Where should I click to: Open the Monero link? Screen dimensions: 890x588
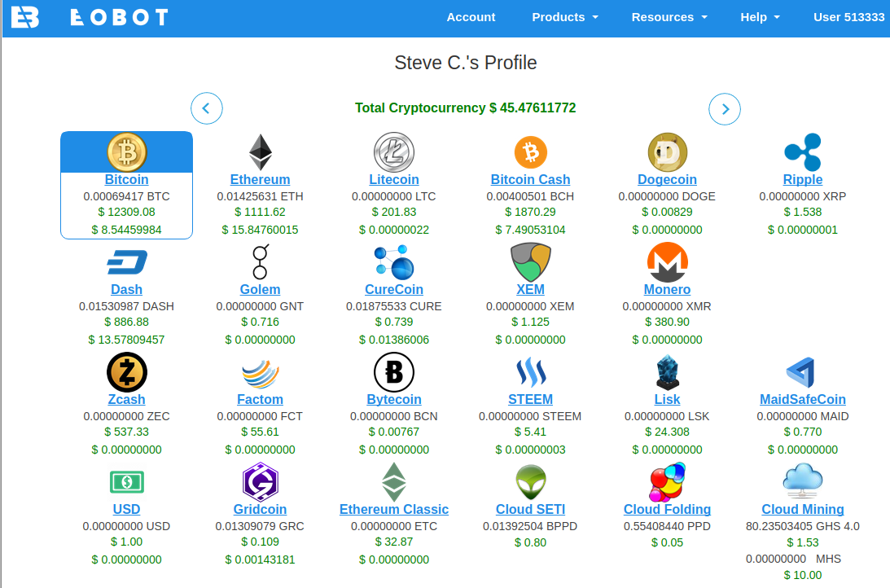[668, 289]
